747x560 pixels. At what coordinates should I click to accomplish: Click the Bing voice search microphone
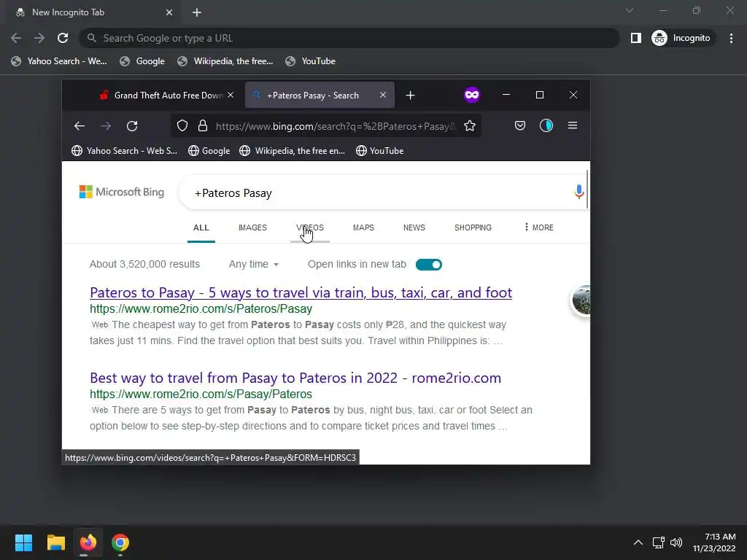tap(578, 192)
